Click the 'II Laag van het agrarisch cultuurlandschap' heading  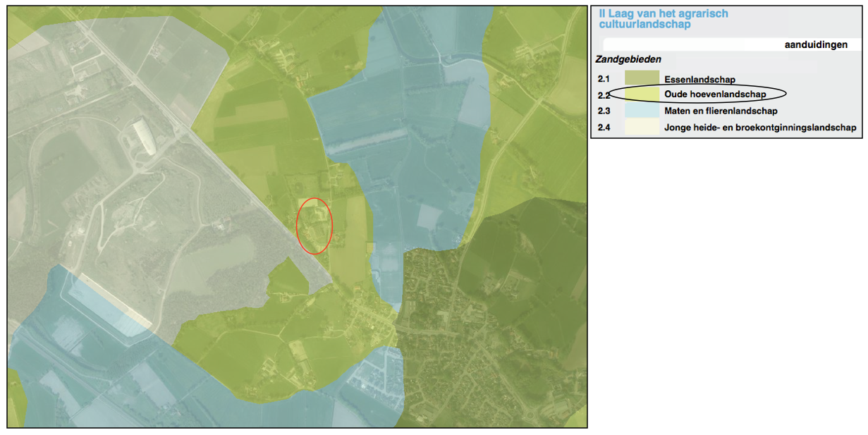pyautogui.click(x=663, y=19)
